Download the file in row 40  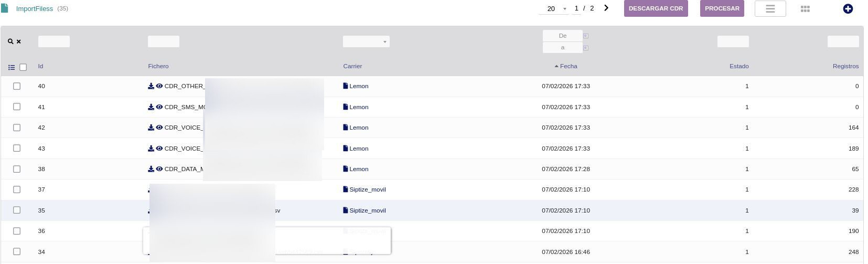(x=151, y=86)
